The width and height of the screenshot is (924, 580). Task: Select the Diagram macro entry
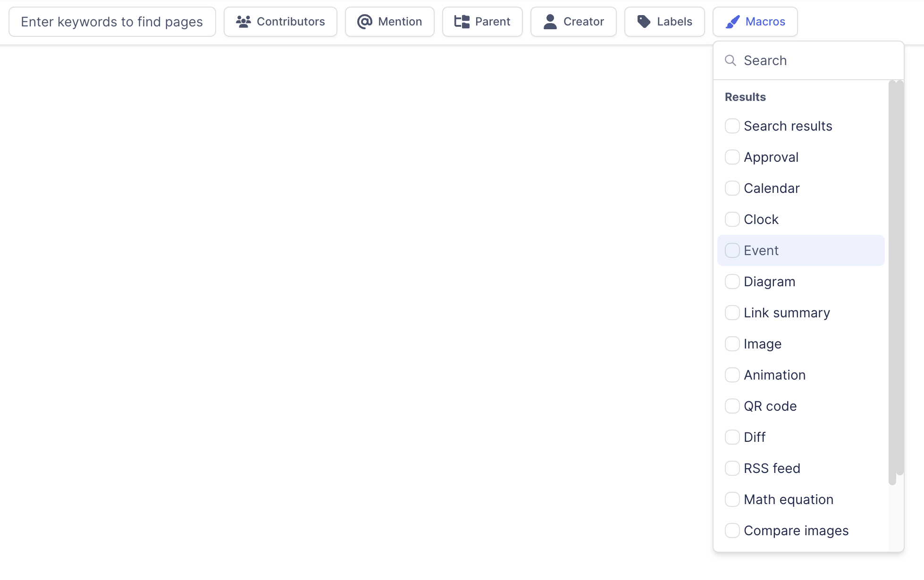coord(769,282)
